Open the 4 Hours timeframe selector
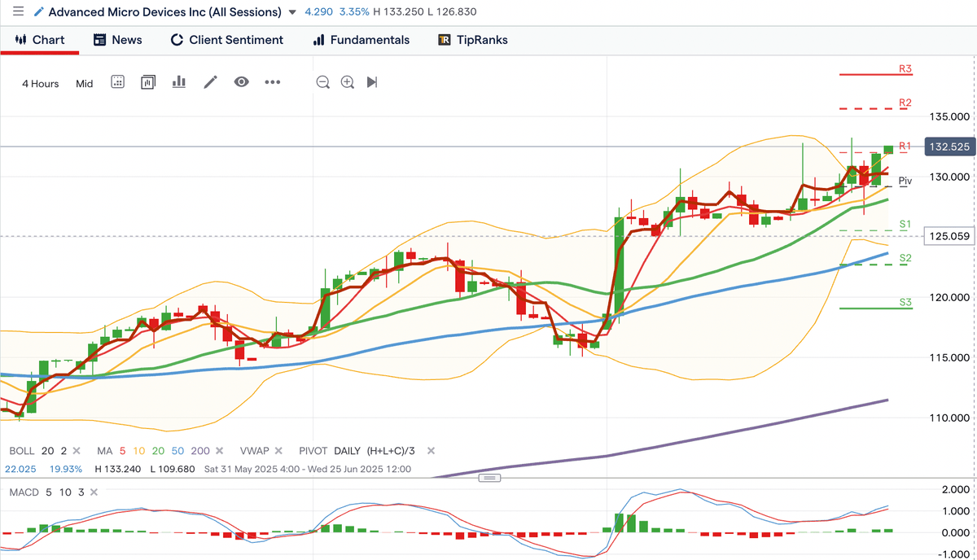Viewport: 977px width, 560px height. point(40,83)
